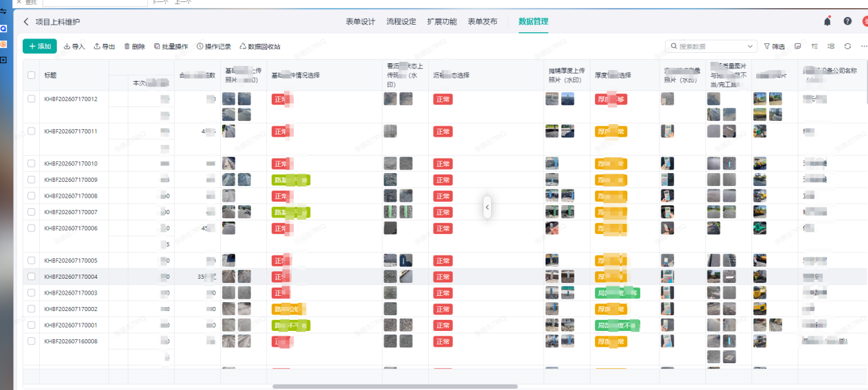Viewport: 868px width, 390px height.
Task: Click the swap arrows icon atop left sidebar
Action: click(x=3, y=11)
